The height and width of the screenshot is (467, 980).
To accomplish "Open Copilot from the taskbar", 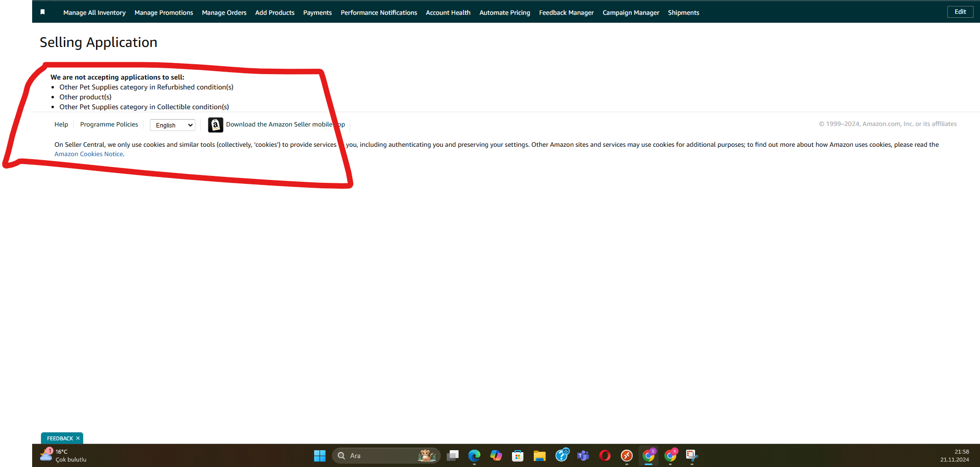I will pos(496,456).
